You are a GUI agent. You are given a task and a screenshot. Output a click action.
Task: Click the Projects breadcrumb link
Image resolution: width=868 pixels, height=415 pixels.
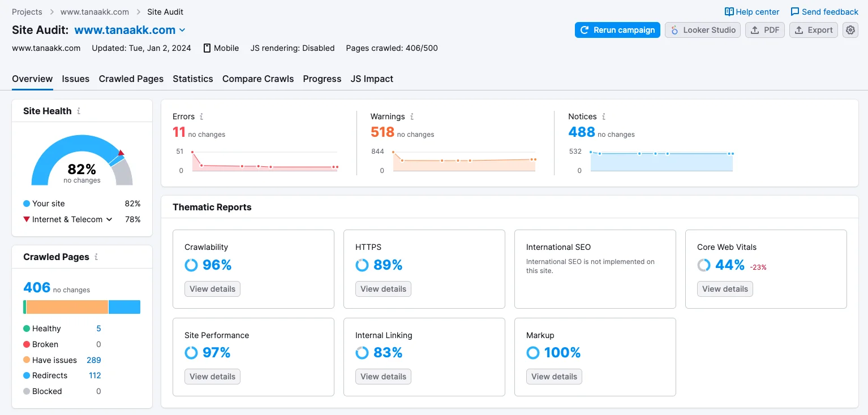pos(27,12)
